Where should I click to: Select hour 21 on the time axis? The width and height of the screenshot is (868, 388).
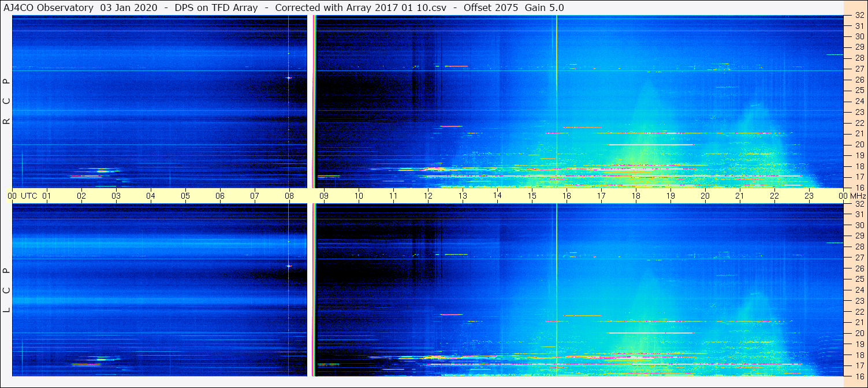(x=740, y=196)
